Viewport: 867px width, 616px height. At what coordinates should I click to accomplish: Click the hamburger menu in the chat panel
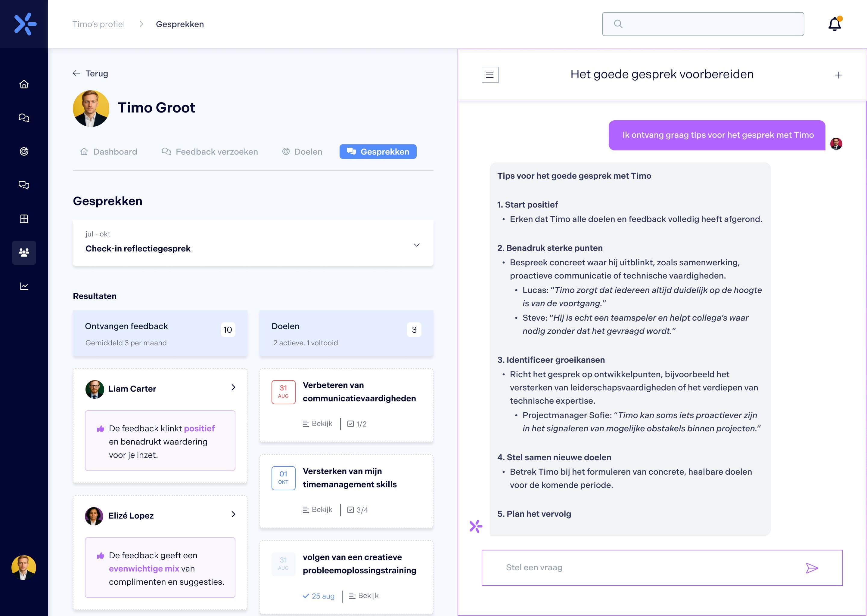490,75
